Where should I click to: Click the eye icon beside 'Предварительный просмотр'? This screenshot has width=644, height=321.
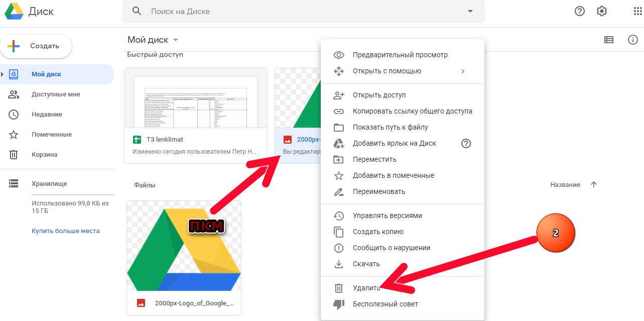tap(339, 55)
